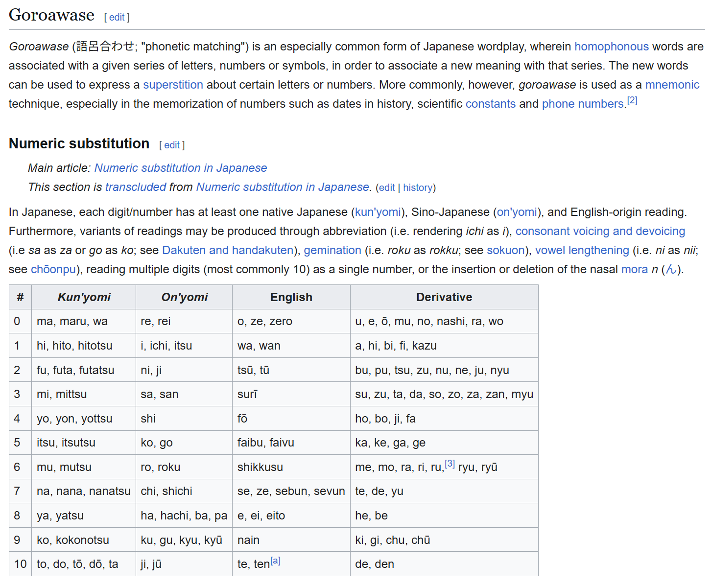Click the cell 'sa, san'

tap(184, 394)
